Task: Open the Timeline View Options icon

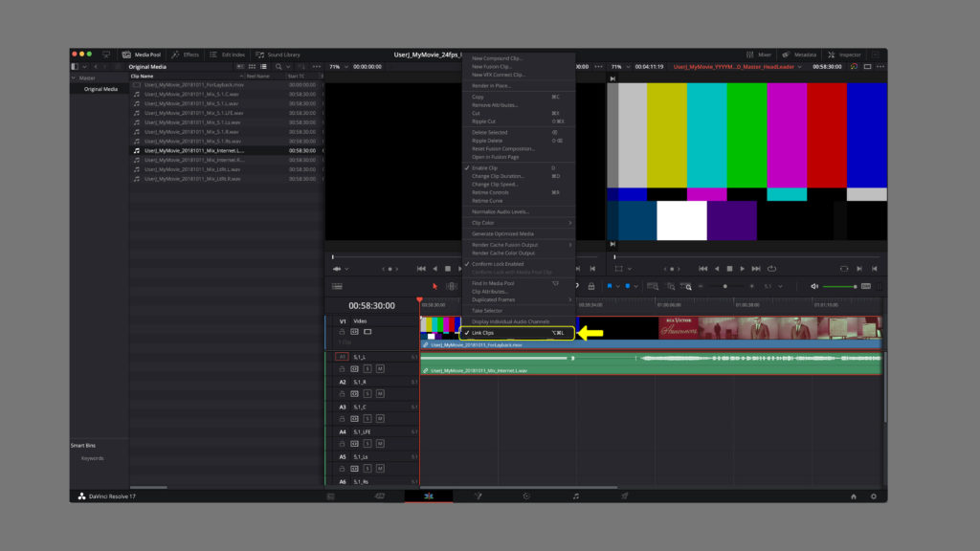Action: click(x=338, y=286)
